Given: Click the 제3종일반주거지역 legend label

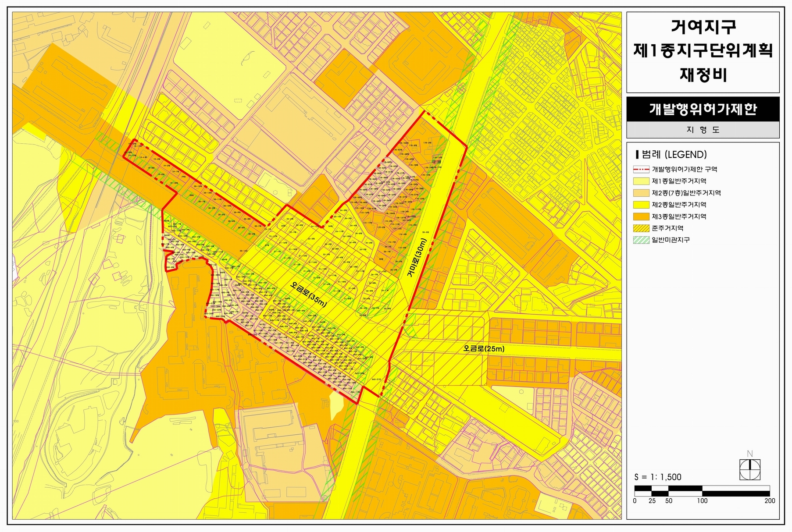Looking at the screenshot, I should 679,216.
